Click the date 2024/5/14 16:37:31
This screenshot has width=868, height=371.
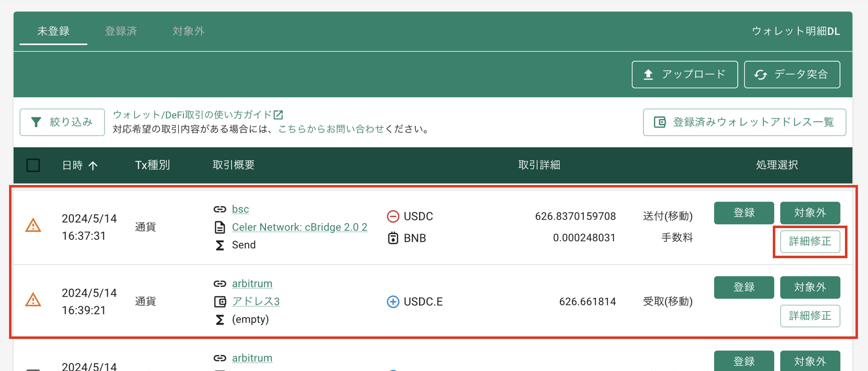89,227
